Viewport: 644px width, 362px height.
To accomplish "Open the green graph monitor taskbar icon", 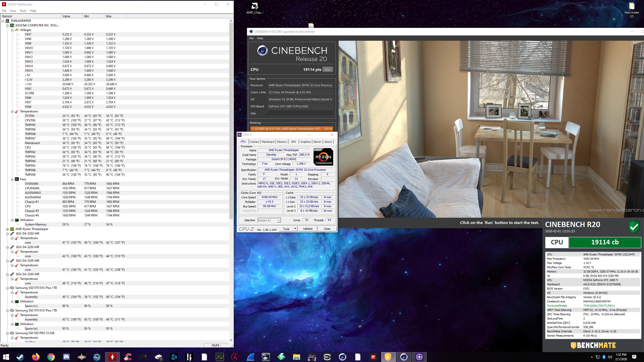I will point(220,357).
